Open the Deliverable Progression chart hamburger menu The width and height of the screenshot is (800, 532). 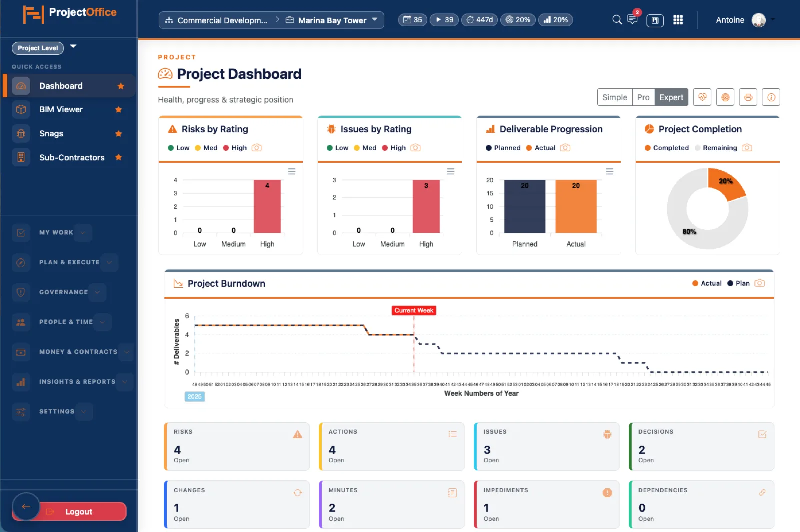(610, 171)
